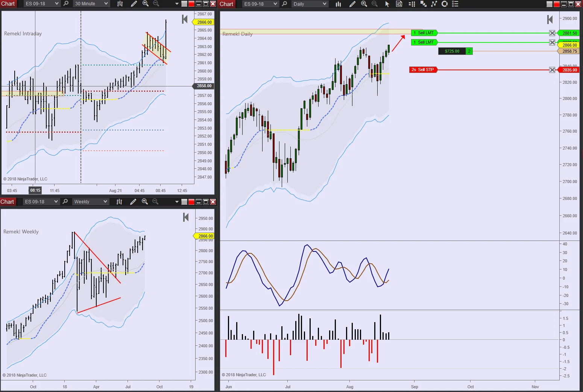Zoom in on the Weekly chart

tap(145, 201)
